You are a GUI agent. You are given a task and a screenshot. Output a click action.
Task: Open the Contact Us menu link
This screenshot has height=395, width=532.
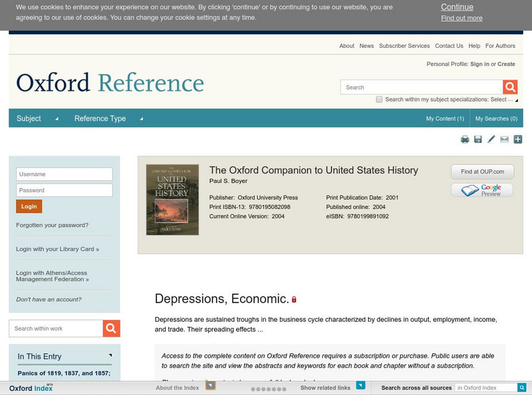click(449, 46)
